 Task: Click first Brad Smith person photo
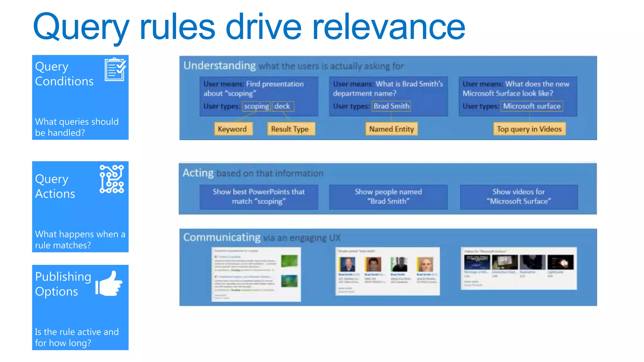347,265
